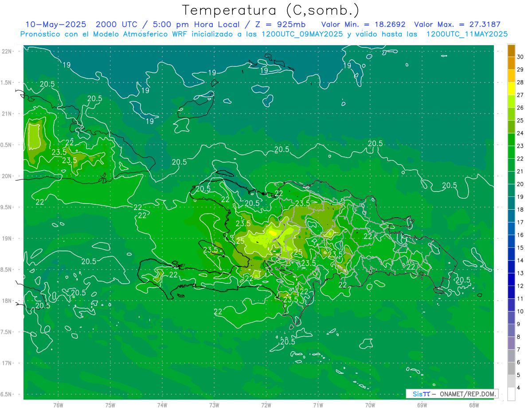The height and width of the screenshot is (411, 532).
Task: Click longitude axis label '72W'
Action: click(x=266, y=405)
